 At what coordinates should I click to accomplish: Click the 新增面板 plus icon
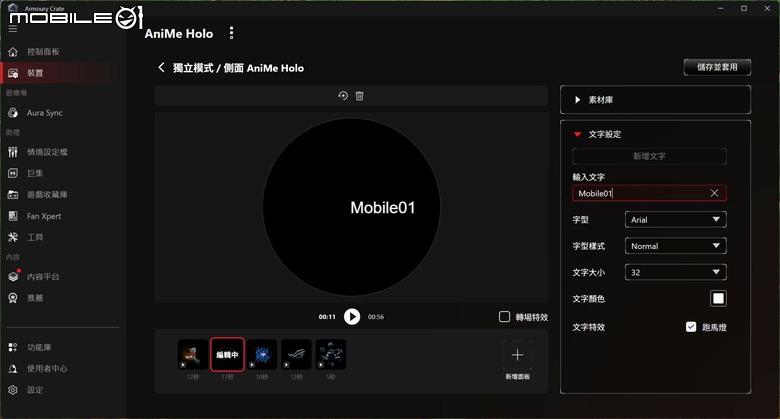pyautogui.click(x=517, y=355)
